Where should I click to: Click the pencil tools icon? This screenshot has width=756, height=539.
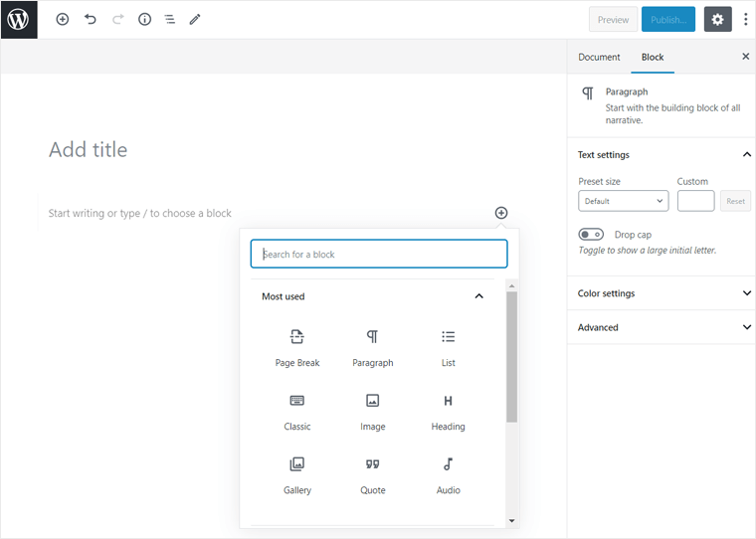tap(195, 19)
